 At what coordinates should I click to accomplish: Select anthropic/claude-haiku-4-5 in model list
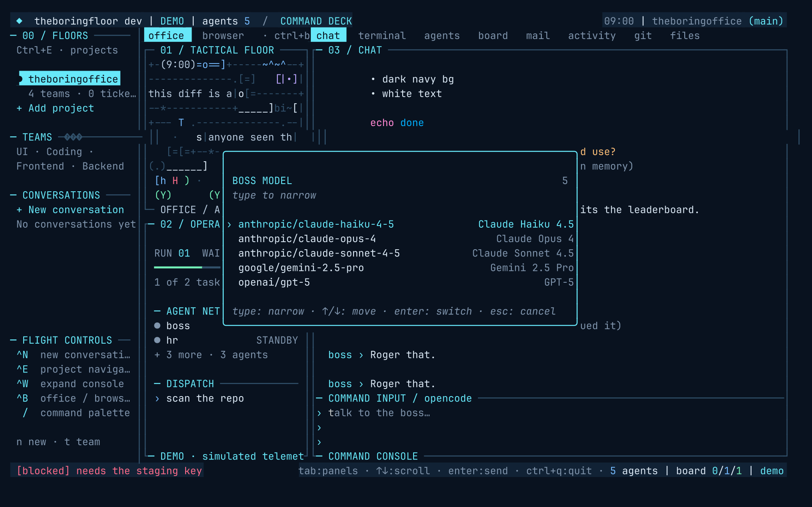[400, 224]
